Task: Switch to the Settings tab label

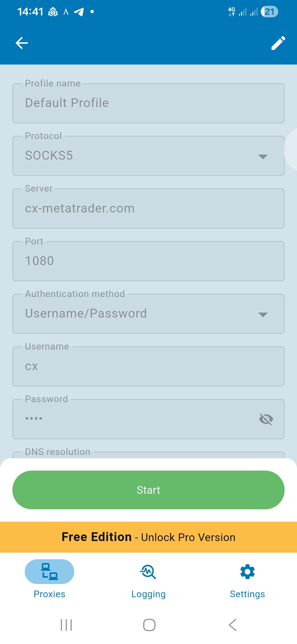Action: (x=248, y=594)
